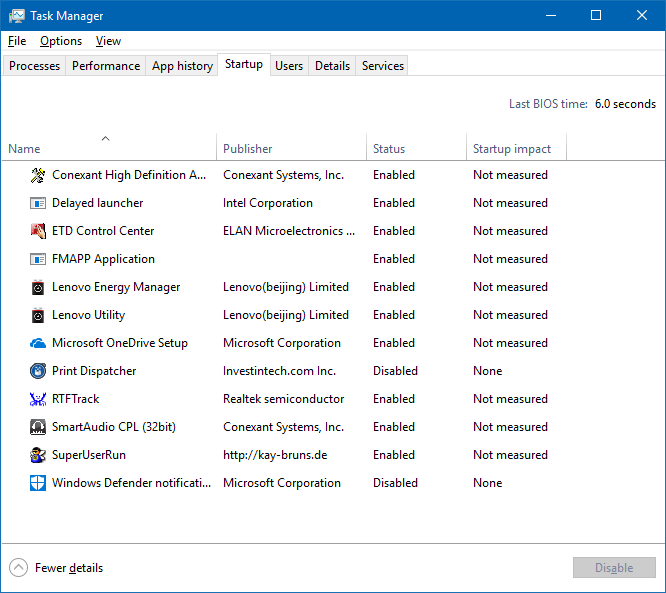
Task: Switch to the Users tab
Action: coord(289,66)
